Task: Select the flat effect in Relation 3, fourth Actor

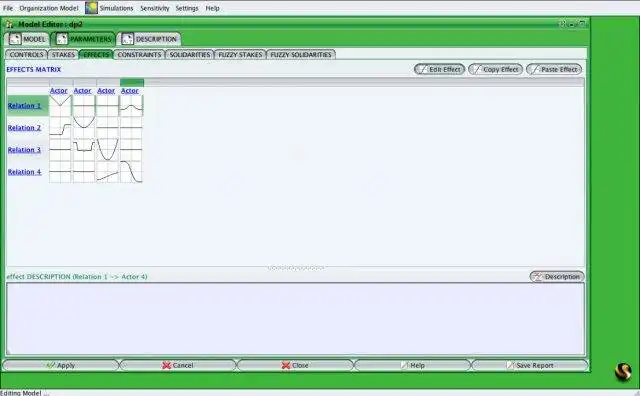Action: (131, 150)
